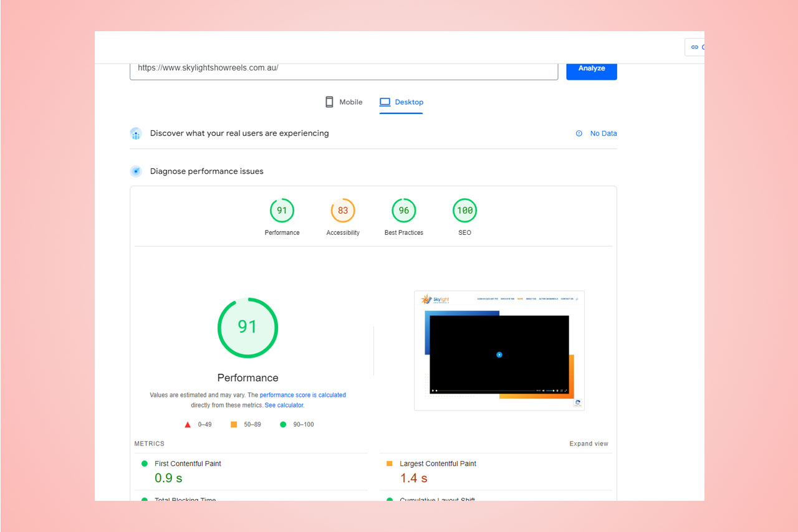Image resolution: width=798 pixels, height=532 pixels.
Task: Click the Skylight logo in site preview
Action: coord(435,300)
